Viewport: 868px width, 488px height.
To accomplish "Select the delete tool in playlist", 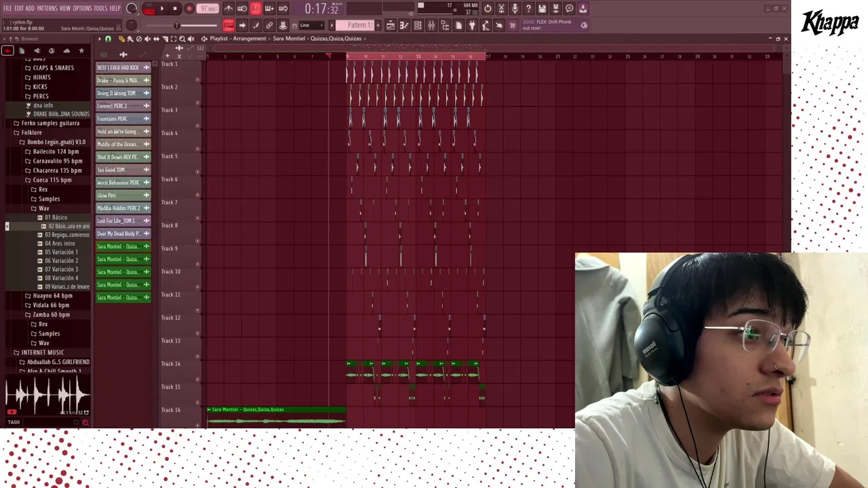I will (138, 39).
